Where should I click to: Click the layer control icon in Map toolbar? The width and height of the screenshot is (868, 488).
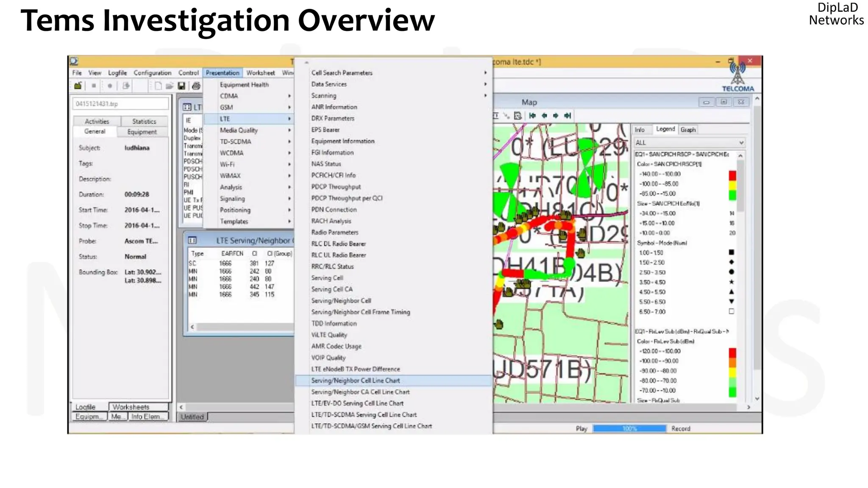pyautogui.click(x=517, y=116)
